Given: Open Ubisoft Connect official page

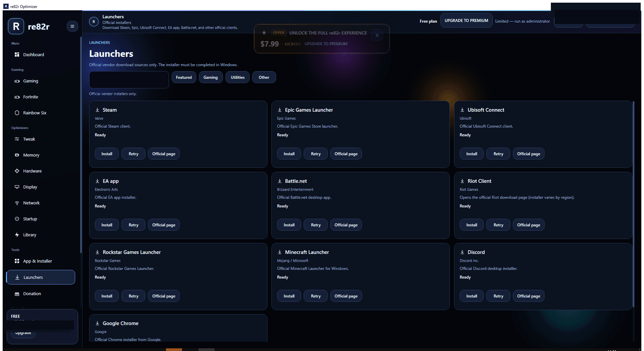Looking at the screenshot, I should click(x=529, y=154).
